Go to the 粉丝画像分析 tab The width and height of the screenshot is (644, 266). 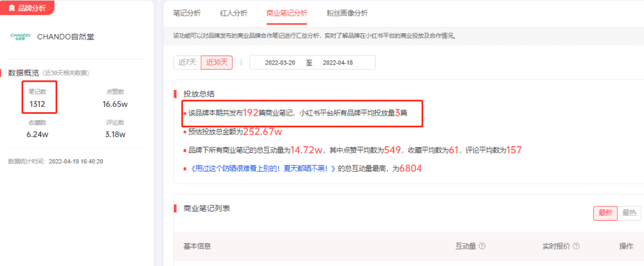tap(348, 13)
